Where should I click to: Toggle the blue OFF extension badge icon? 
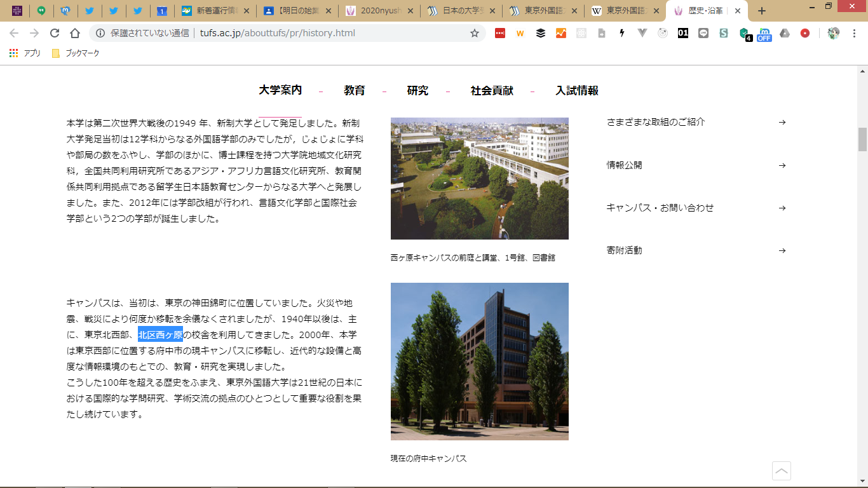click(764, 34)
